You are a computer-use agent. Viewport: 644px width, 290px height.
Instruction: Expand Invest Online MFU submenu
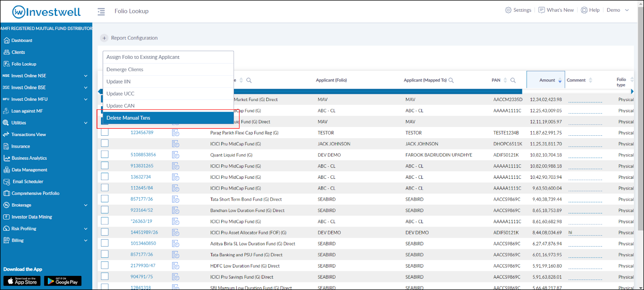(x=86, y=99)
